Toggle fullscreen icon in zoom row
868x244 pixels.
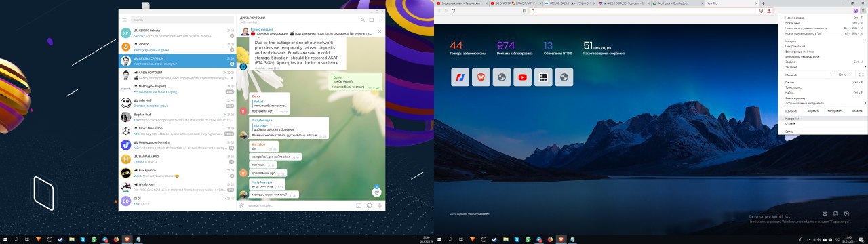[861, 75]
